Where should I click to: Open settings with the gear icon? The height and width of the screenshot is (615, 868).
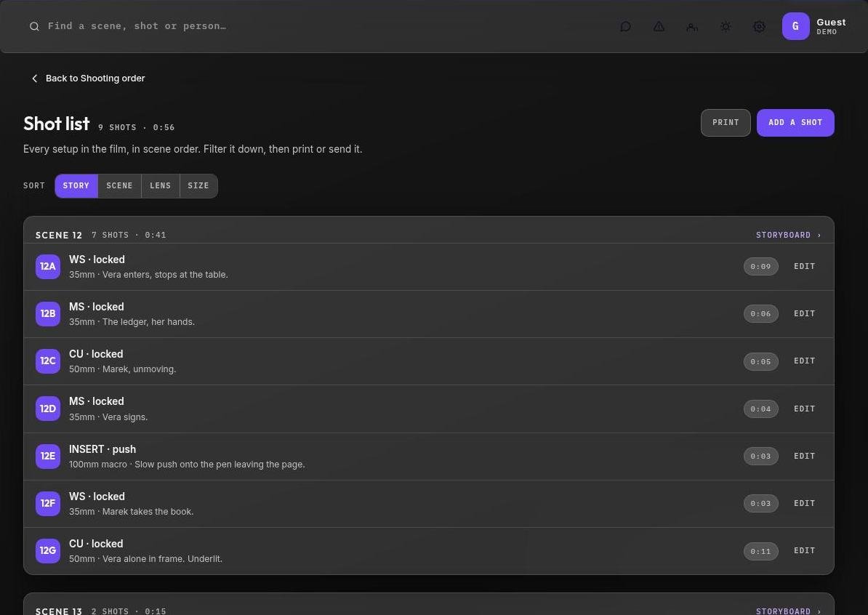coord(760,27)
